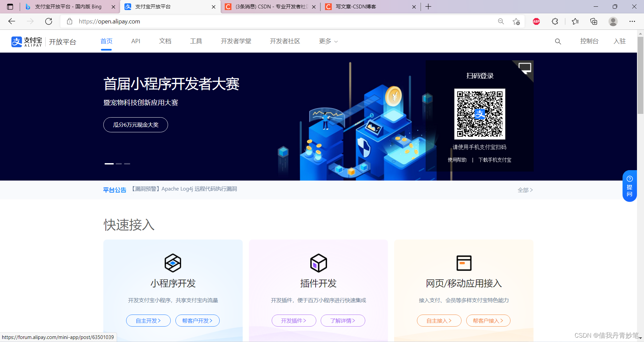Click the 首届小程序开发者大赛 banner headline

click(171, 84)
